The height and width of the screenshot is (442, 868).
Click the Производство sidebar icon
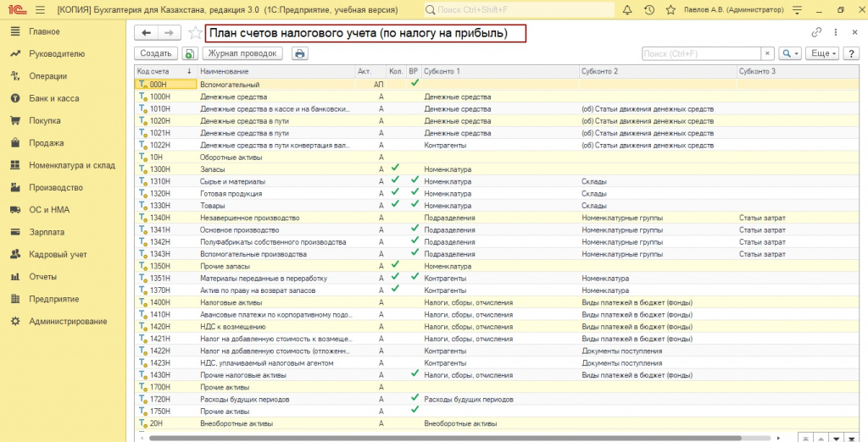click(x=15, y=187)
